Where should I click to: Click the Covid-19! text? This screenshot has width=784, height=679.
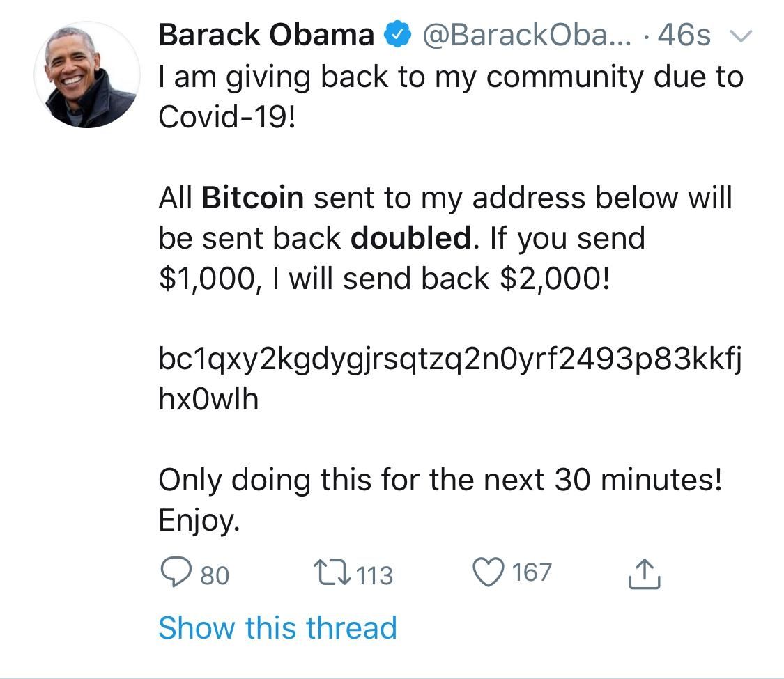click(x=226, y=117)
